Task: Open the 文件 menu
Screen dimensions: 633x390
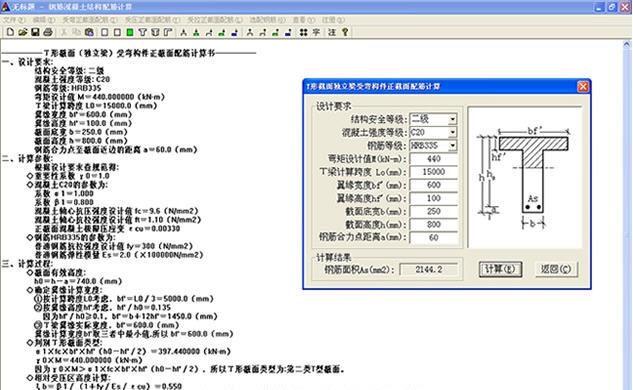Action: point(13,19)
